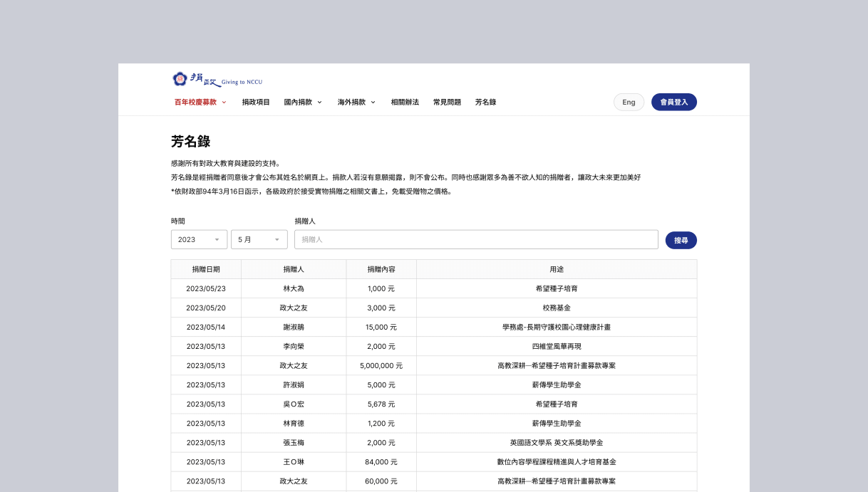This screenshot has height=492, width=868.
Task: Click the 時間 filter label
Action: click(178, 221)
